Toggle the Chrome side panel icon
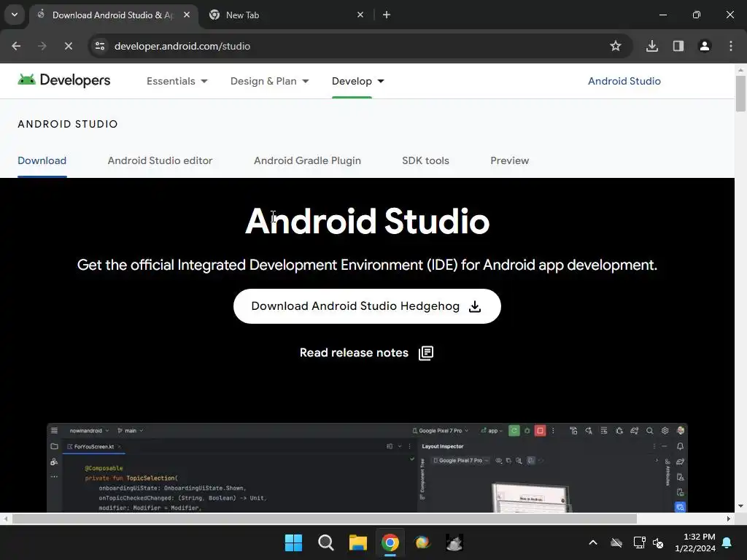 (678, 46)
